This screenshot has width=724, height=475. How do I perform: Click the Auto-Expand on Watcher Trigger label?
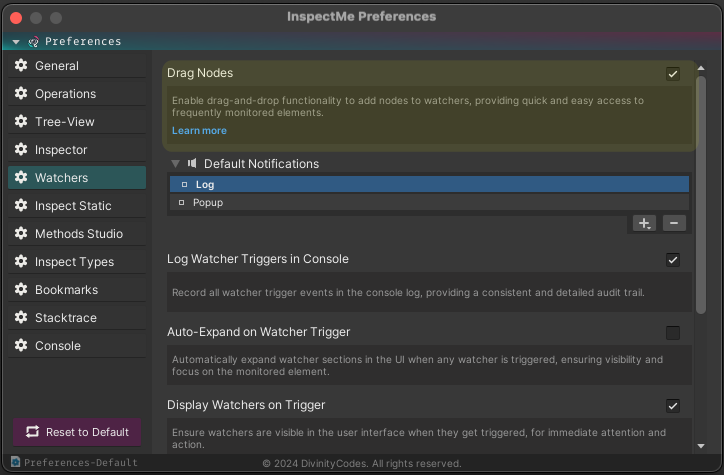pyautogui.click(x=259, y=332)
